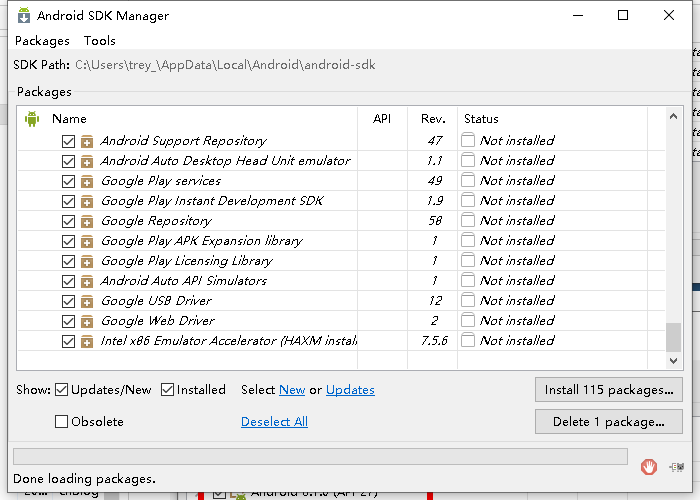Image resolution: width=700 pixels, height=500 pixels.
Task: Click the package icon beside Google Repository
Action: [x=87, y=221]
